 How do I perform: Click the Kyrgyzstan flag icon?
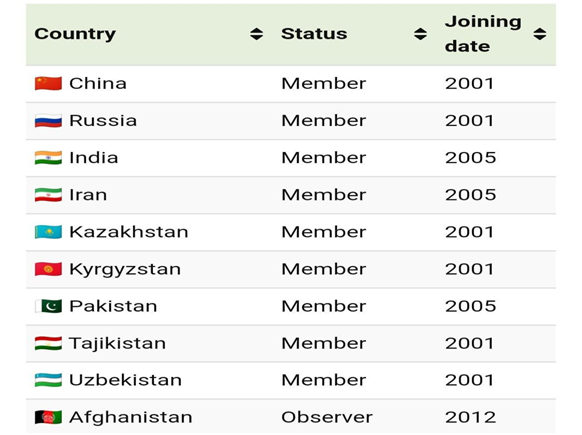click(48, 269)
